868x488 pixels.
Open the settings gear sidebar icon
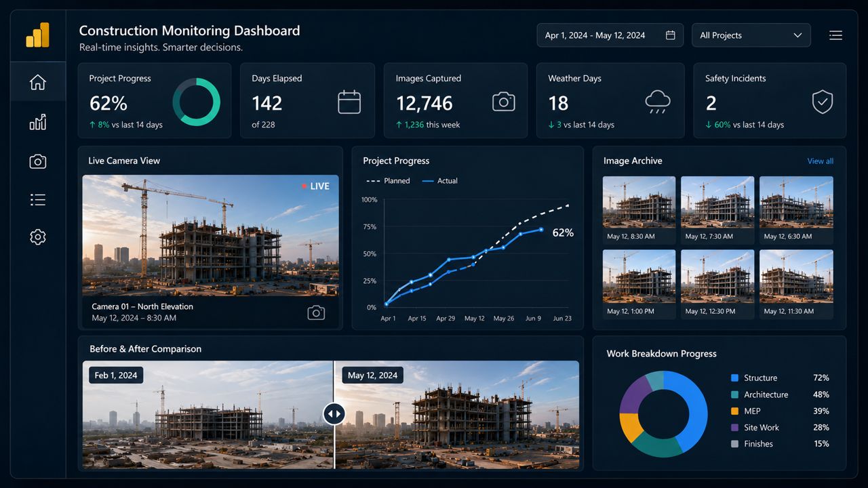point(38,237)
